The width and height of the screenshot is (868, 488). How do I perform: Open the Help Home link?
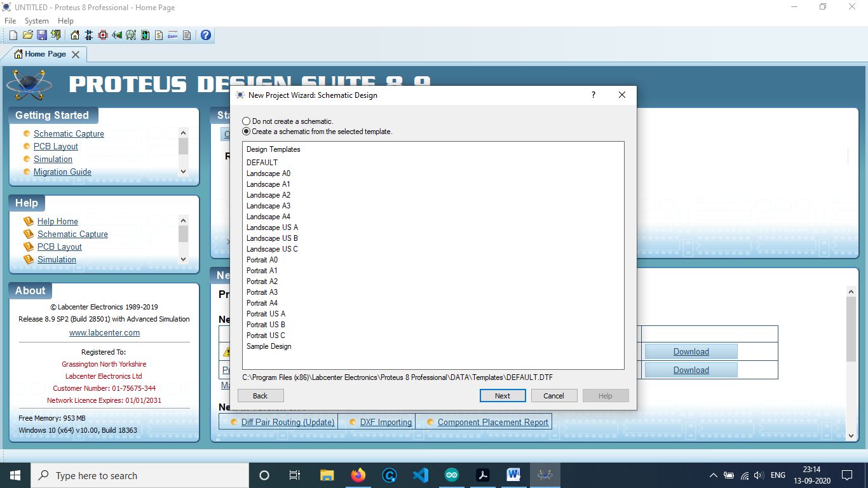point(58,221)
